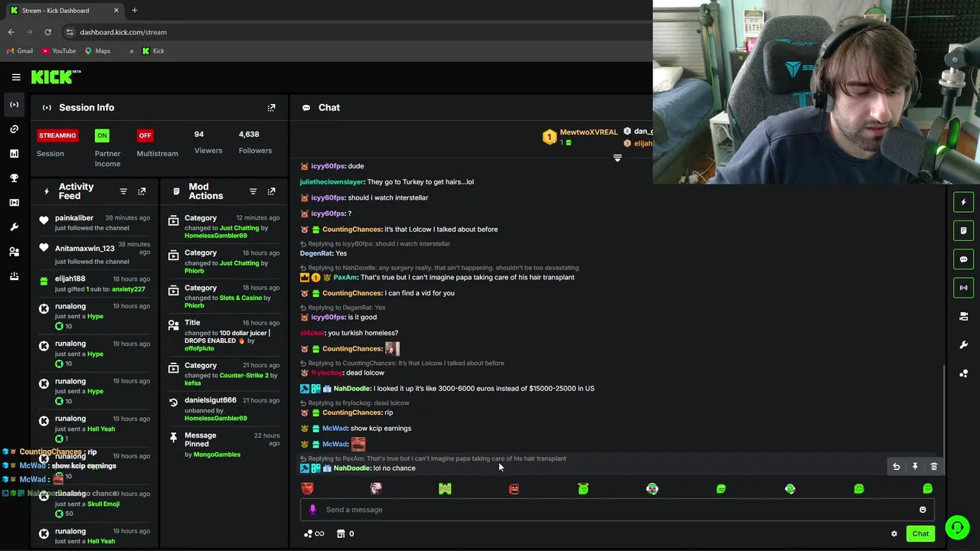Open the wrench icon in the left sidebar
Viewport: 980px width, 551px height.
click(x=14, y=227)
